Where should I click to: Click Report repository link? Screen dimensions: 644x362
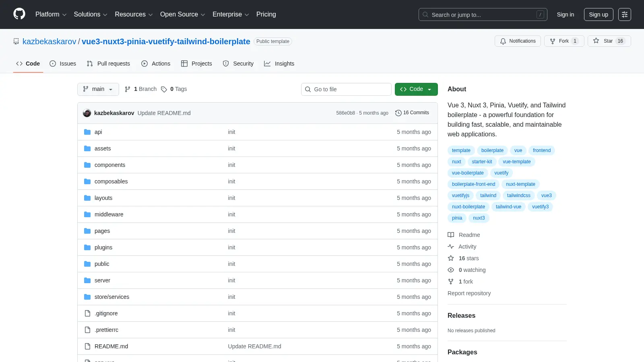coord(469,293)
